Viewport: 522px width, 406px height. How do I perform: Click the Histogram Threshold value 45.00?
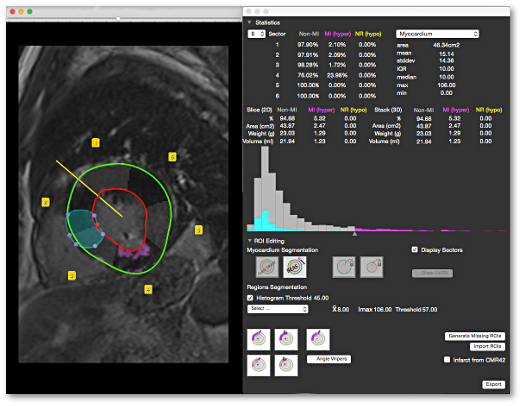pos(321,298)
